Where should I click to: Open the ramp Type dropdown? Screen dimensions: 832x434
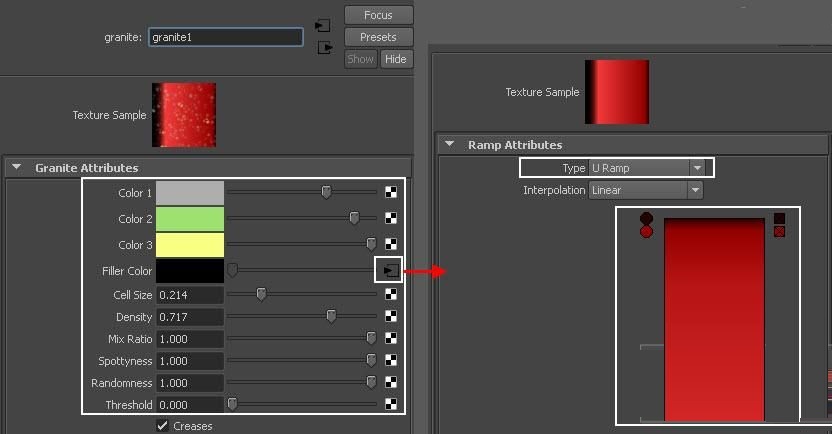tap(647, 168)
